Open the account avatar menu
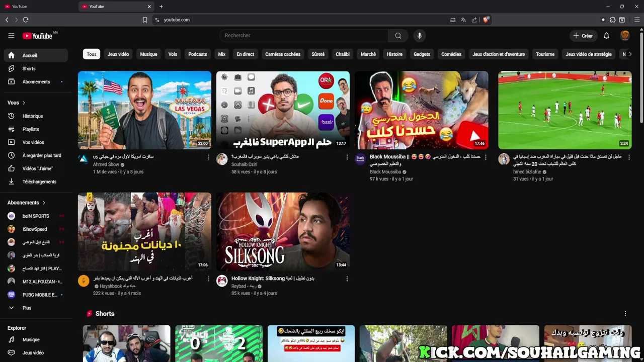 click(625, 36)
